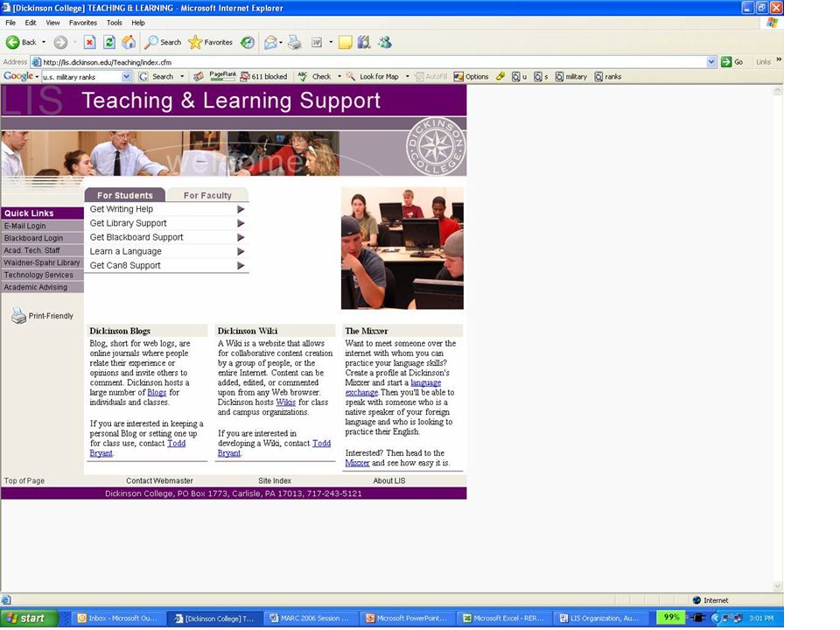The image size is (840, 630).
Task: Open the Back history dropdown arrow
Action: (x=44, y=42)
